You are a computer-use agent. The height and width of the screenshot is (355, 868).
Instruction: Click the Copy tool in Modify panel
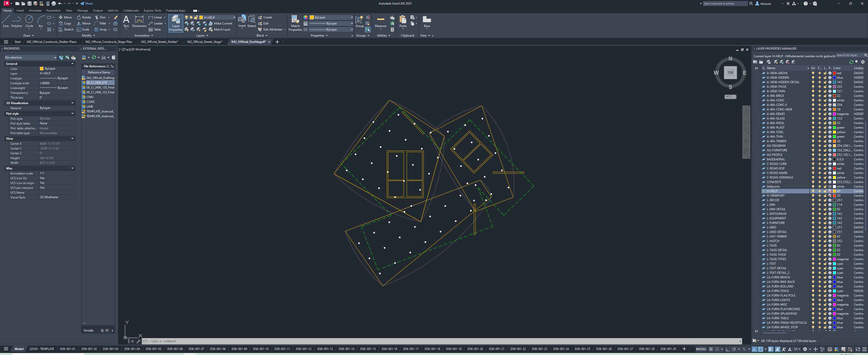pos(65,23)
